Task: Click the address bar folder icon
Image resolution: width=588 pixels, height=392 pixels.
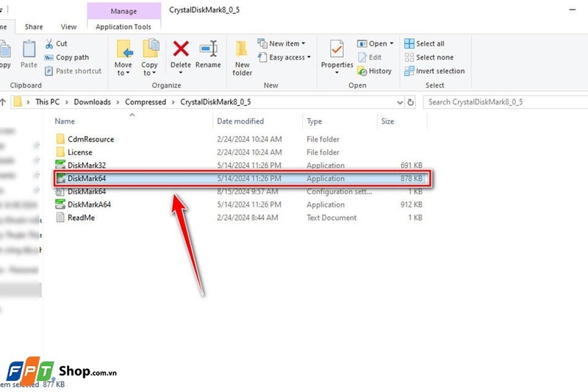Action: [x=18, y=101]
